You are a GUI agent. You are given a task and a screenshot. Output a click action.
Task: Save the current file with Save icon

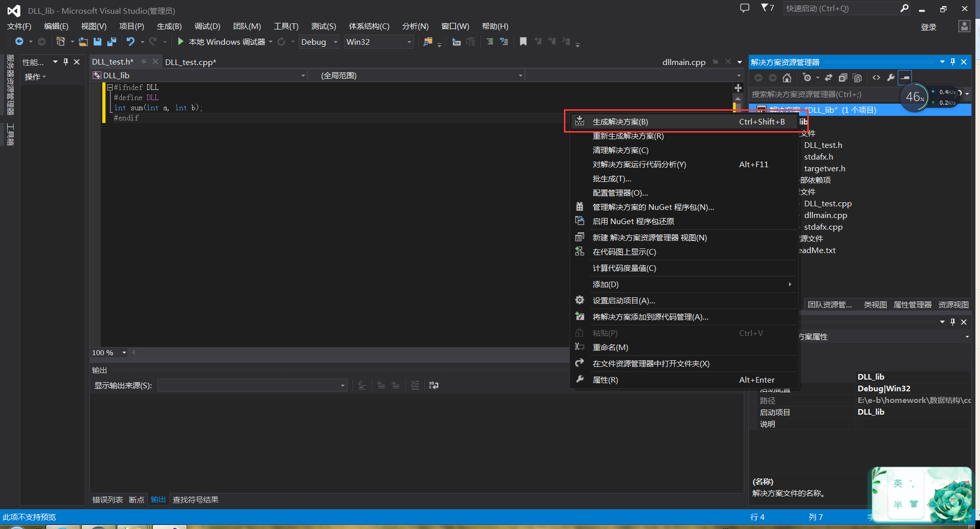(x=98, y=42)
